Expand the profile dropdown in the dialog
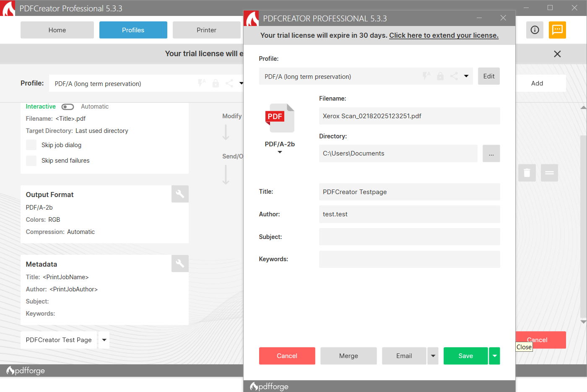587x392 pixels. tap(466, 76)
